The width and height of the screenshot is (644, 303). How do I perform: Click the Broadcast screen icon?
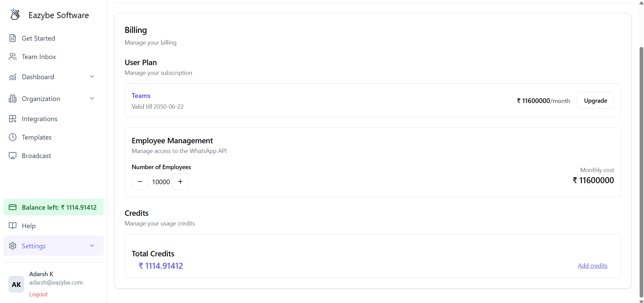[x=12, y=156]
